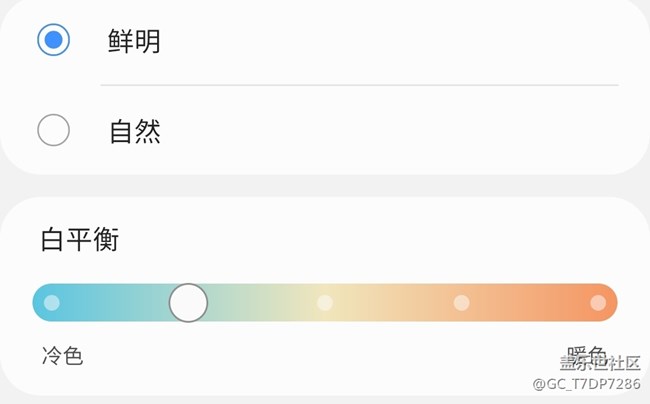Click green track between handle and middle dot
Viewport: 650px width, 404px height.
tap(260, 302)
